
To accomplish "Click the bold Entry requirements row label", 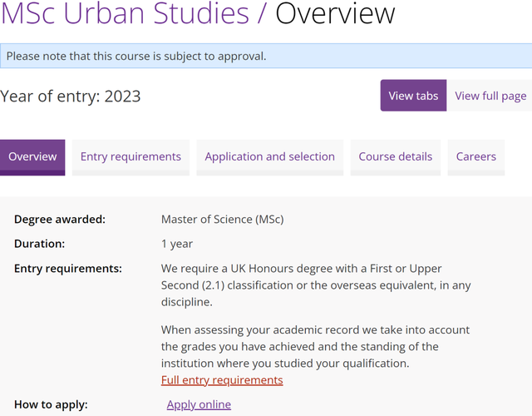I will pos(68,269).
